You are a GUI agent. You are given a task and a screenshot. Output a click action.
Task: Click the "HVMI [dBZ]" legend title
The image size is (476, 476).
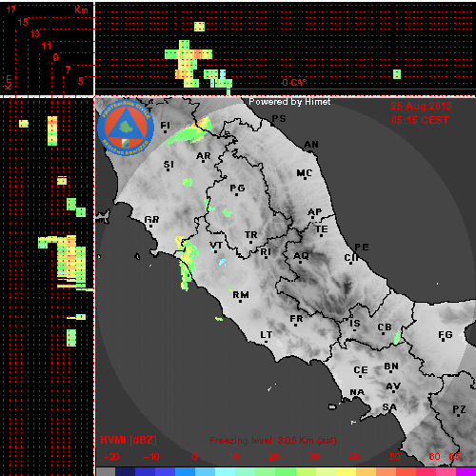coord(129,441)
